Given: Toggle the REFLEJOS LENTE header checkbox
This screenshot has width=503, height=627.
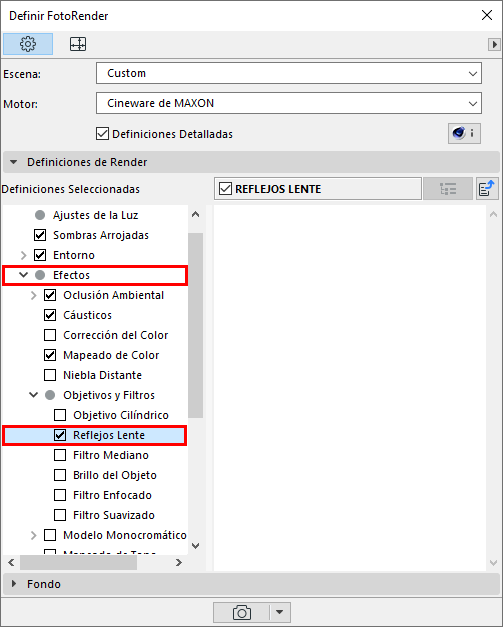Looking at the screenshot, I should pyautogui.click(x=226, y=189).
